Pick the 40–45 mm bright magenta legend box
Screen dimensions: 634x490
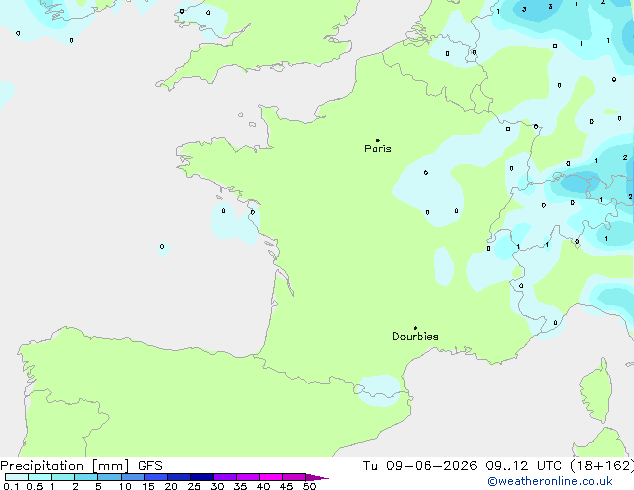[271, 477]
